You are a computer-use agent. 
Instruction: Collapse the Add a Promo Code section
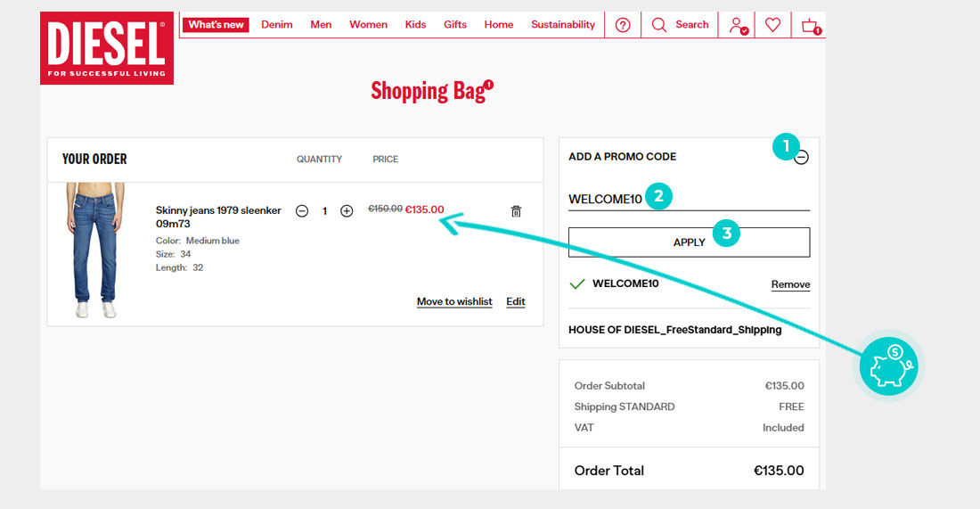[801, 157]
